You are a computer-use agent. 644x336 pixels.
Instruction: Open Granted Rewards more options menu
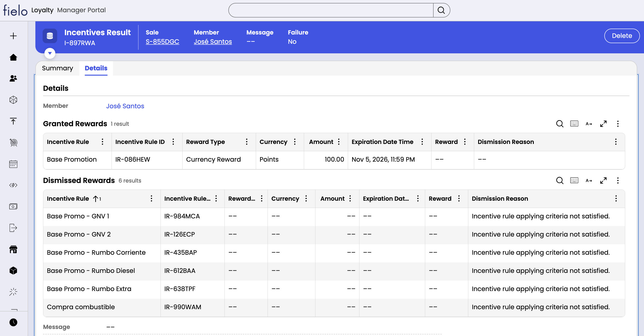tap(617, 124)
